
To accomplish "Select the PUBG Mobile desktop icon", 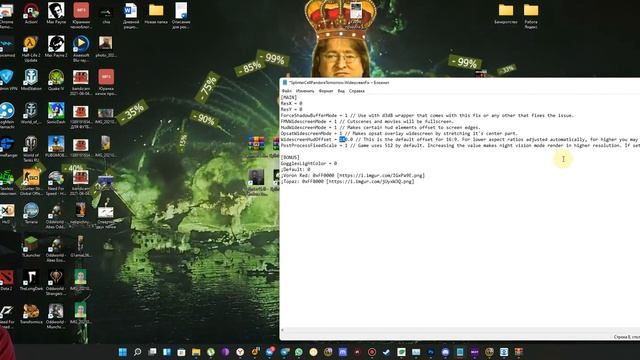I will tap(56, 147).
